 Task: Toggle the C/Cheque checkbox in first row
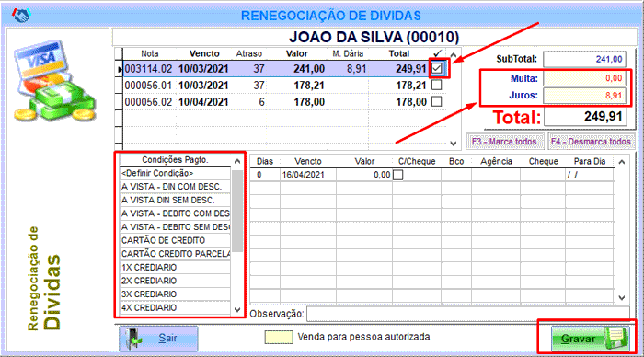[x=397, y=175]
